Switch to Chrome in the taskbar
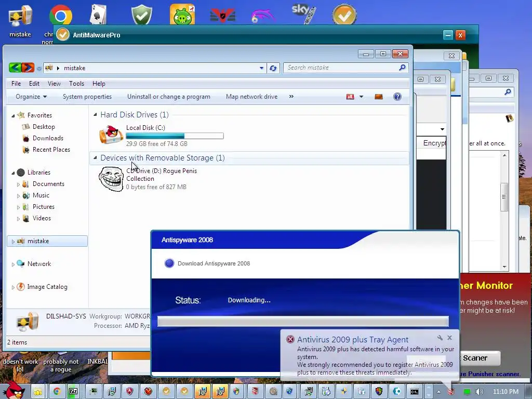The width and height of the screenshot is (532, 399). (x=57, y=392)
